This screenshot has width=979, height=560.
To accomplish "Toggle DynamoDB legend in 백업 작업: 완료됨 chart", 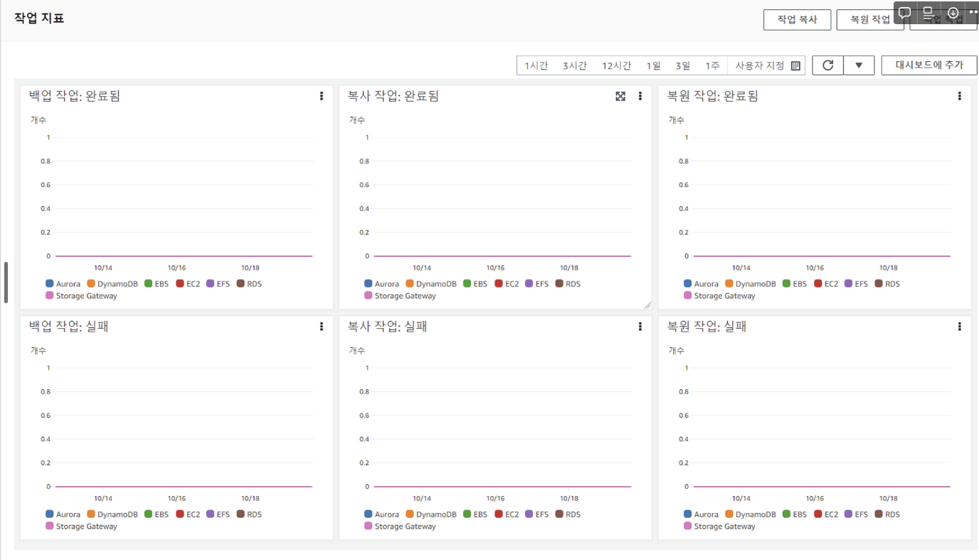I will coord(112,284).
